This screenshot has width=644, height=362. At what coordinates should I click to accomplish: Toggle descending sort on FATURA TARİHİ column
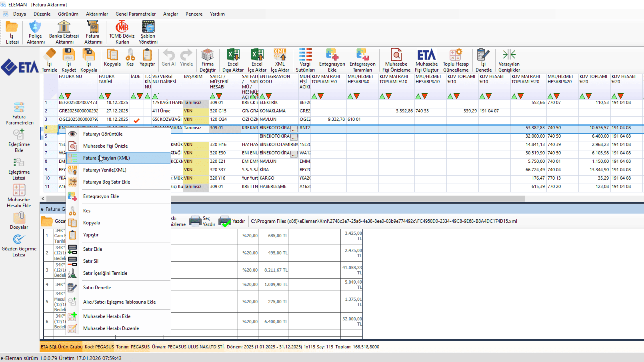click(108, 96)
